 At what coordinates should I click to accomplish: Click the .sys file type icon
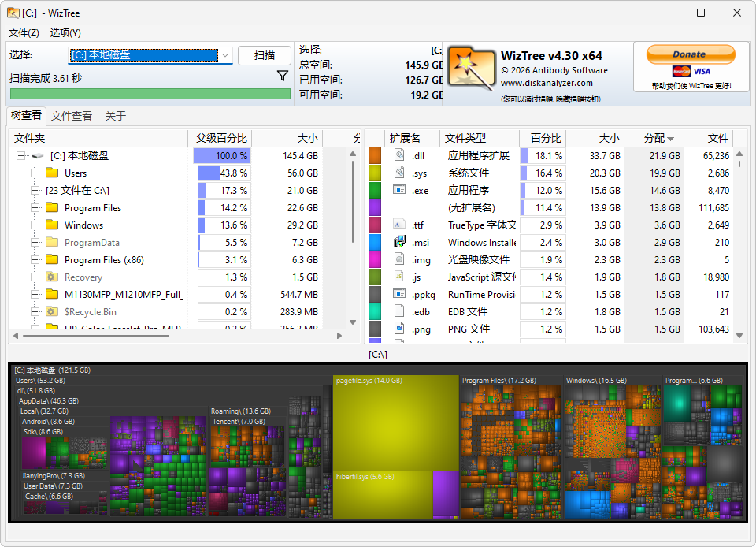[399, 173]
